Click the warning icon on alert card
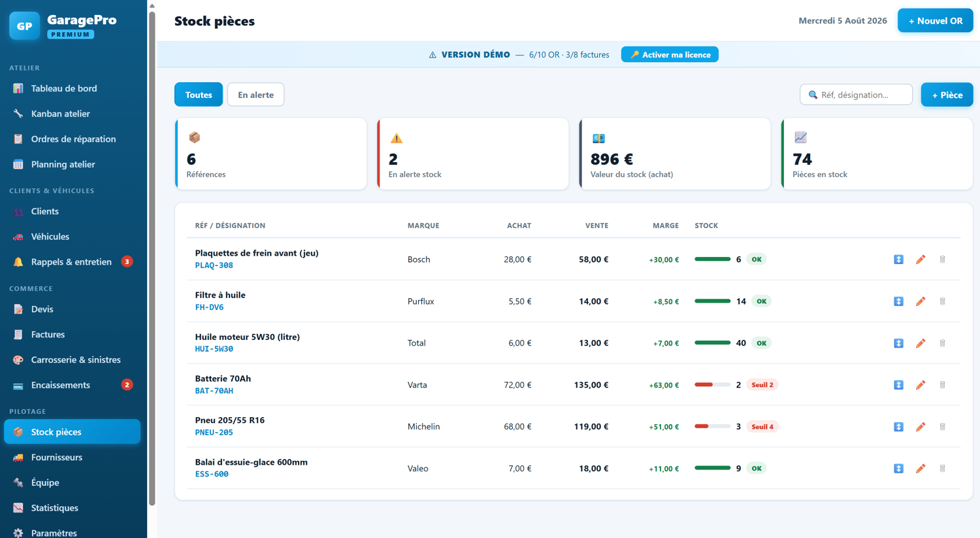This screenshot has width=980, height=538. [x=396, y=138]
